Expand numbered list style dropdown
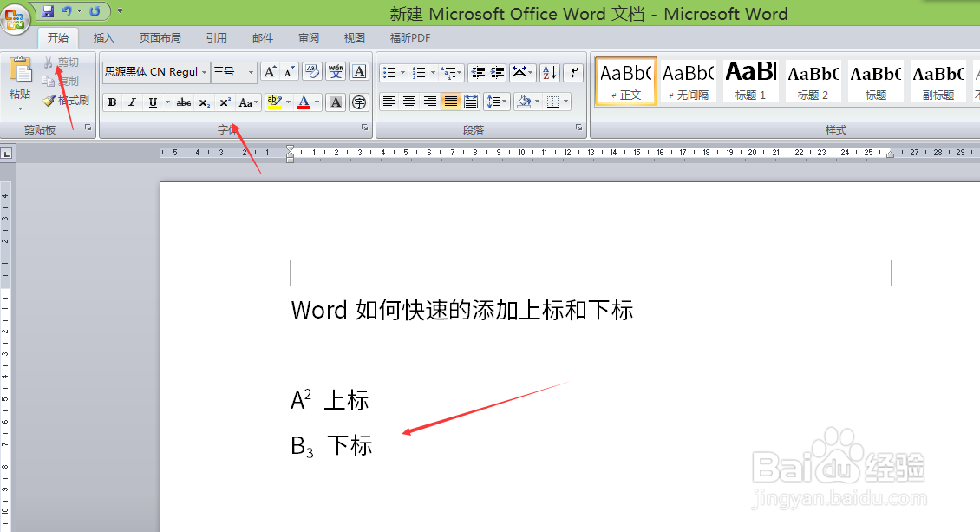The width and height of the screenshot is (980, 532). tap(433, 73)
